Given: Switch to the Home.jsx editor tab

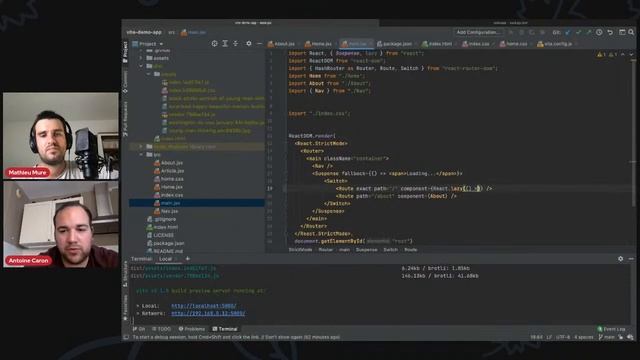Looking at the screenshot, I should (x=318, y=44).
